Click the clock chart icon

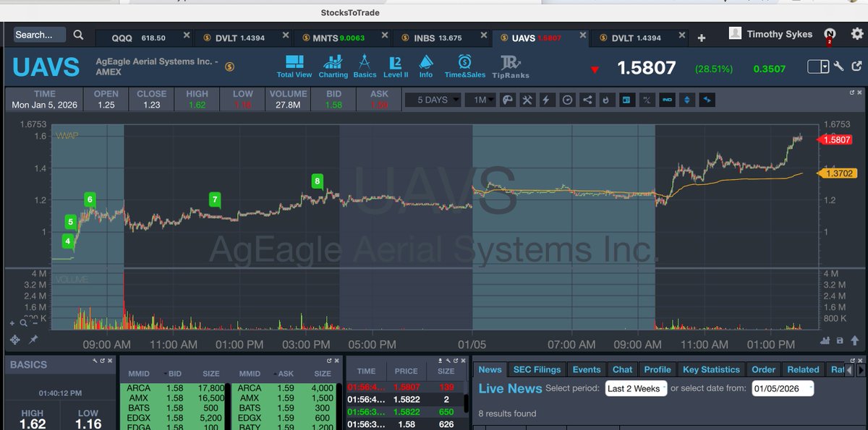click(567, 100)
